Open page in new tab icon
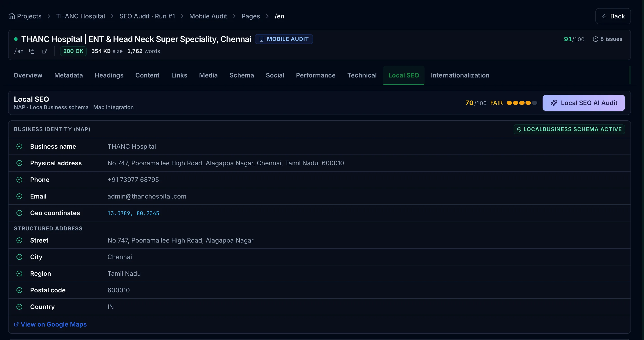This screenshot has width=644, height=340. tap(44, 51)
